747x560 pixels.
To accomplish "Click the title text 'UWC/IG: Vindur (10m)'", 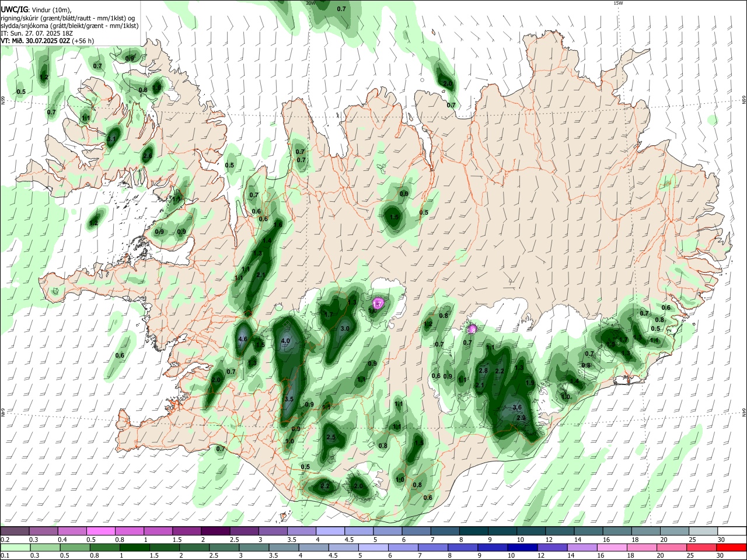I will tap(37, 9).
